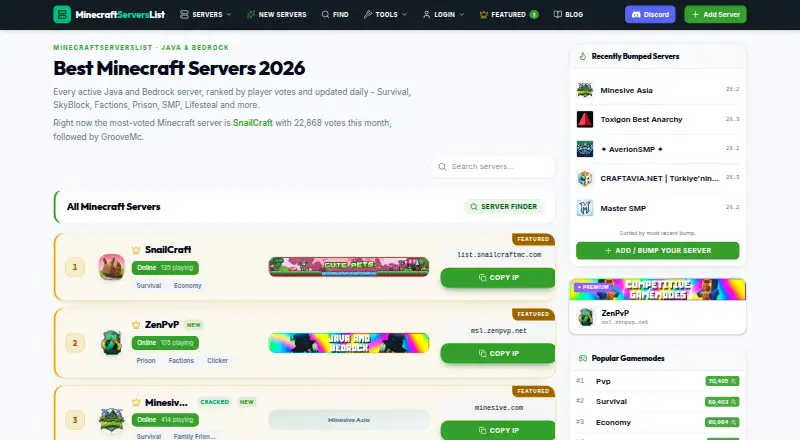Click the ZenPvP server avatar in list
800x440 pixels.
112,343
